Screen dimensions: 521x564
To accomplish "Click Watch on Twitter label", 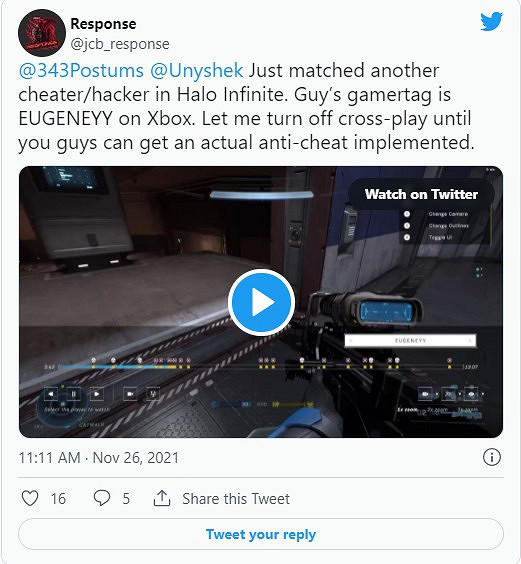I will click(x=421, y=194).
